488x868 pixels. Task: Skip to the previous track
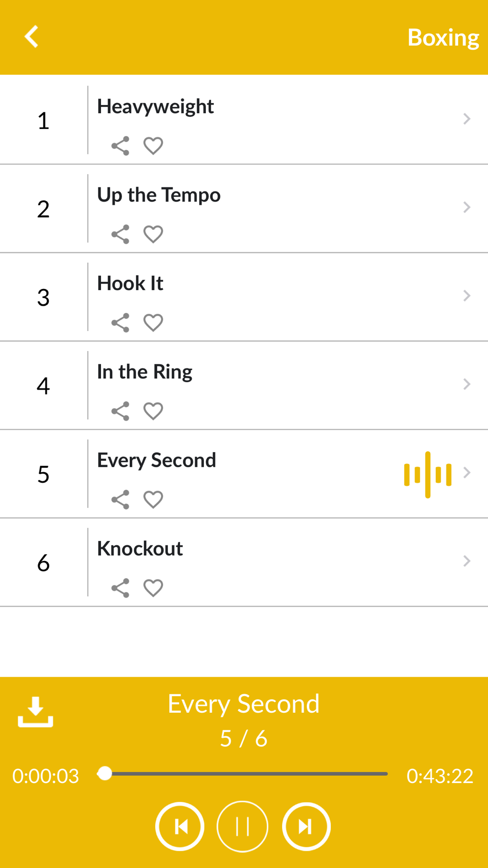coord(180,827)
